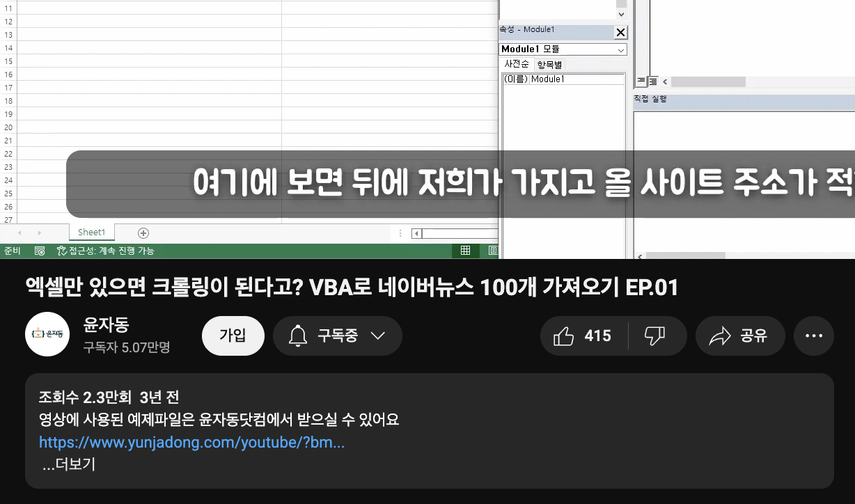Dislike the video with thumbs down
The width and height of the screenshot is (855, 504).
click(655, 336)
